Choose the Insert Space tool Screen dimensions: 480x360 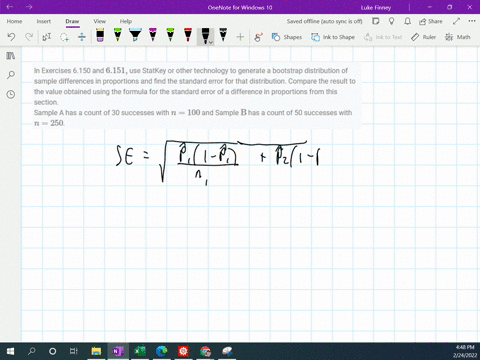pos(82,37)
